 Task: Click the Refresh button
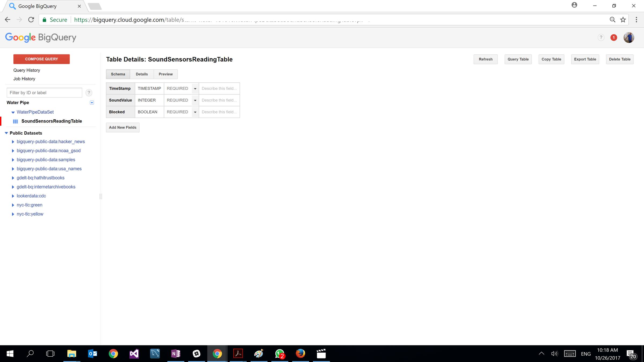[486, 59]
